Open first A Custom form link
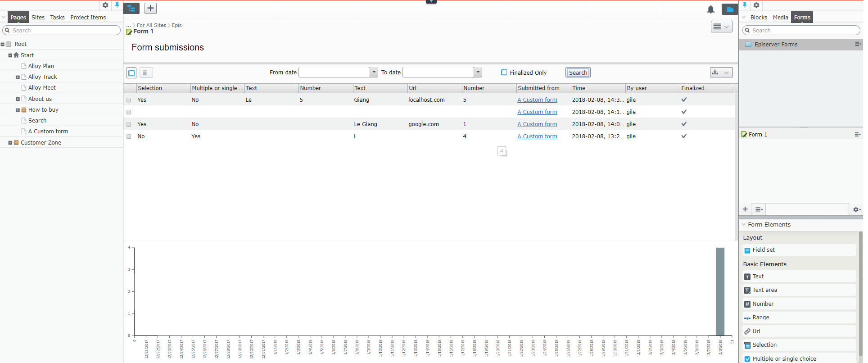The height and width of the screenshot is (363, 868). (x=537, y=100)
